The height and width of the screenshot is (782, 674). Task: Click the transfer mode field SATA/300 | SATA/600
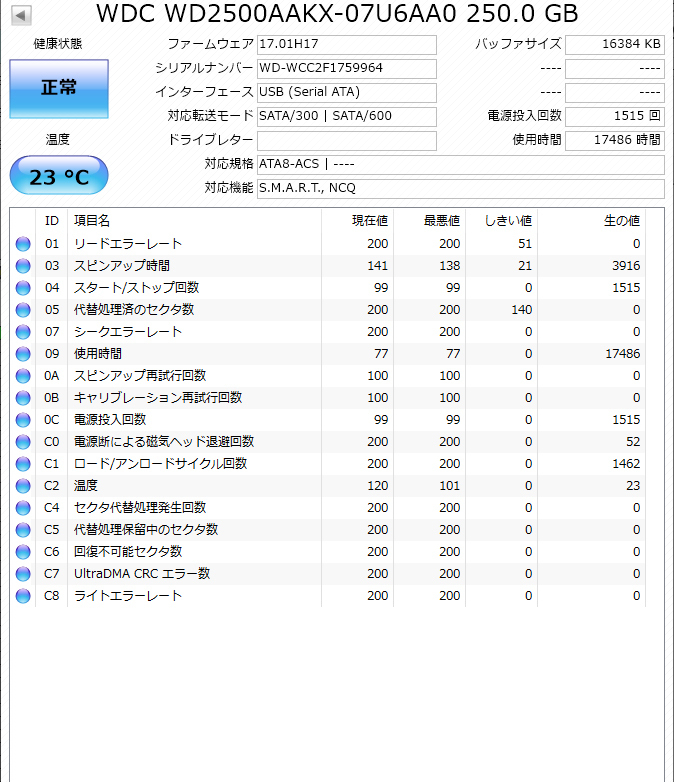[x=347, y=116]
